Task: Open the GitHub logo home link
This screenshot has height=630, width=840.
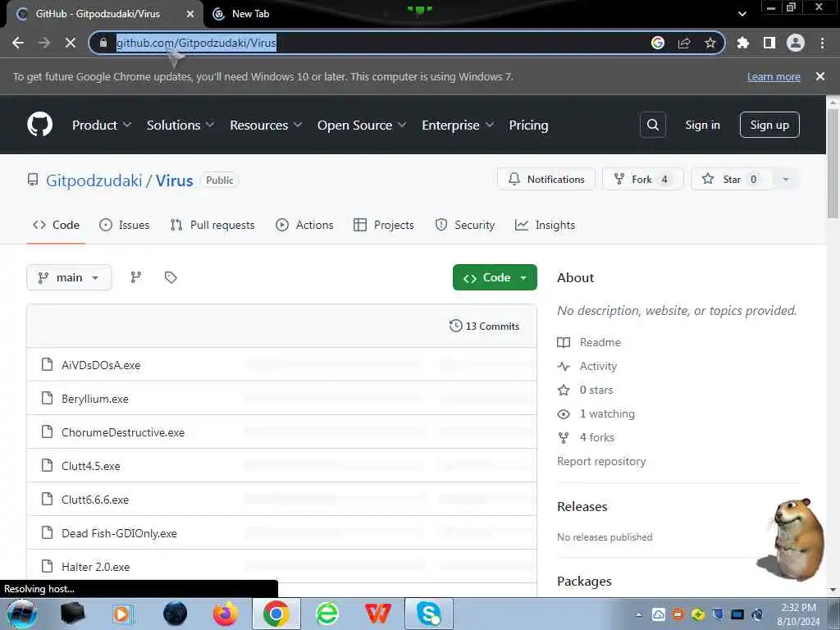Action: click(x=39, y=125)
